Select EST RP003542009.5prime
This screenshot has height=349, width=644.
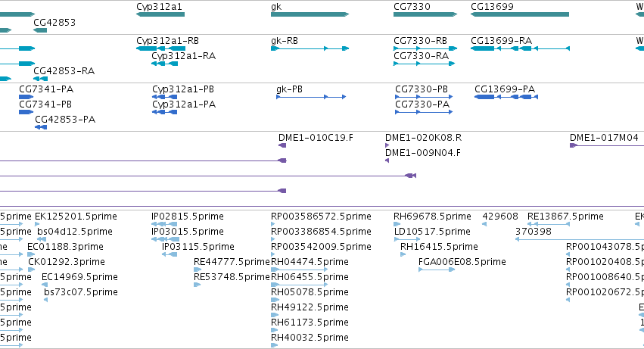(x=321, y=247)
